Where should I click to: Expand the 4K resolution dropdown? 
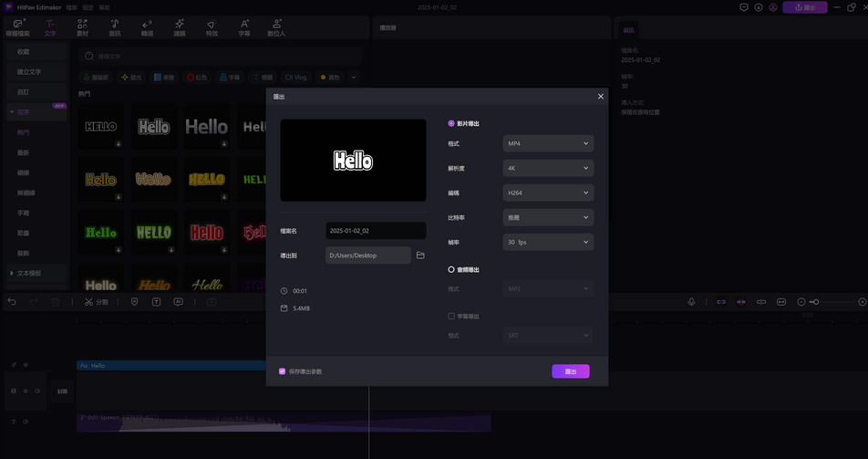click(x=548, y=168)
